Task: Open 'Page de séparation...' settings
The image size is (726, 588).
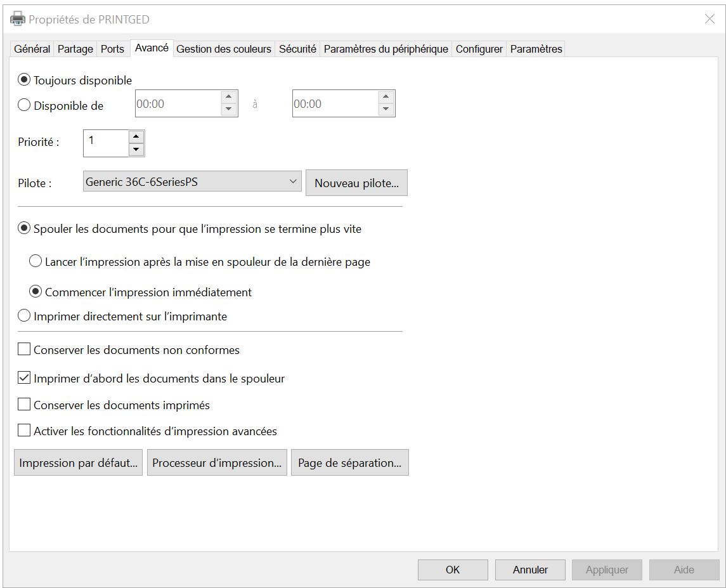Action: tap(349, 463)
